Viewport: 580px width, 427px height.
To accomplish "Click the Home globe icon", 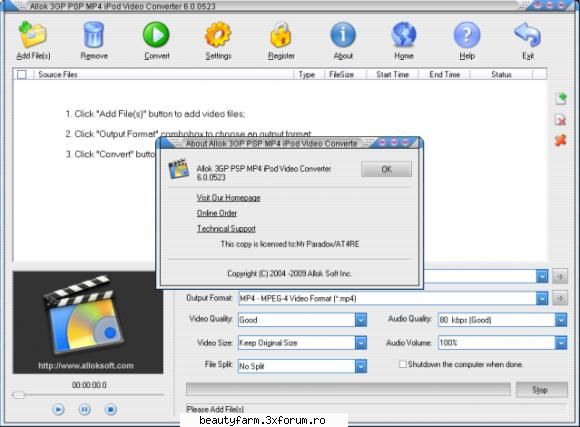I will tap(404, 34).
